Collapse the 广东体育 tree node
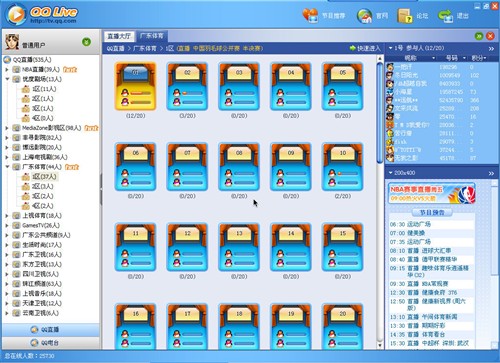Viewport: 500px width, 363px height. pyautogui.click(x=7, y=167)
